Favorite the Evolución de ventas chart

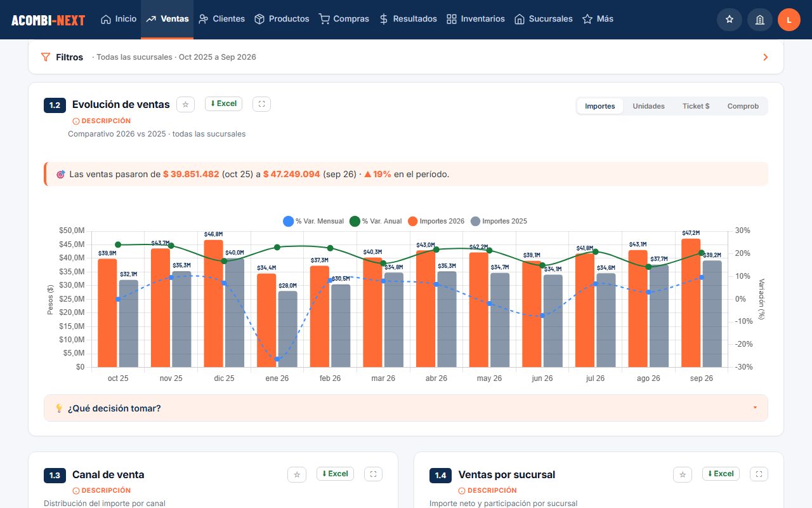coord(185,104)
